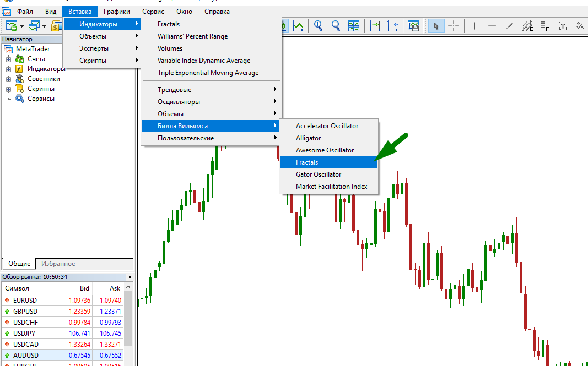Toggle the chart auto-scroll button
The height and width of the screenshot is (366, 588).
(x=375, y=26)
